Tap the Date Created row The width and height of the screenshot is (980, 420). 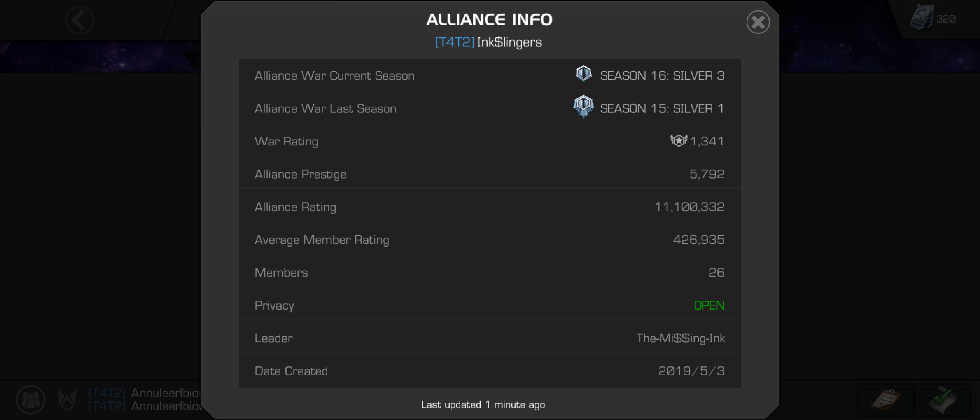[490, 371]
